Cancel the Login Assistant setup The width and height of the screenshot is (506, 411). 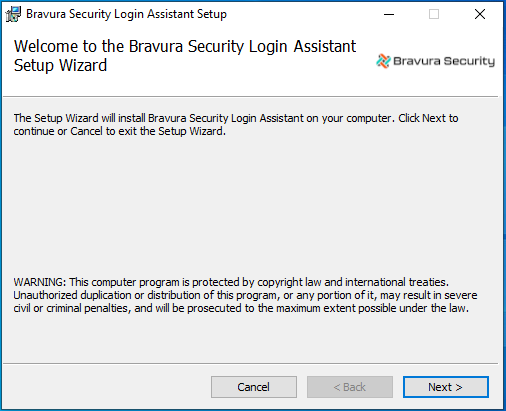click(254, 387)
